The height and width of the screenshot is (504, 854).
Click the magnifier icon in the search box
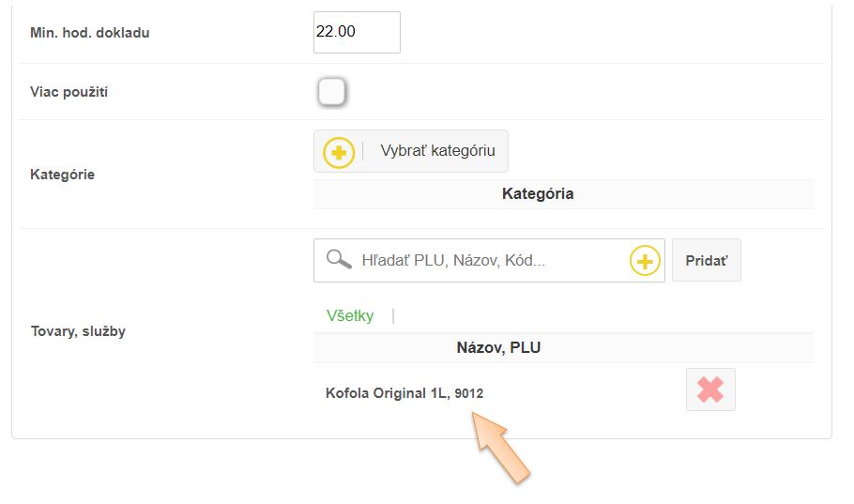point(338,260)
